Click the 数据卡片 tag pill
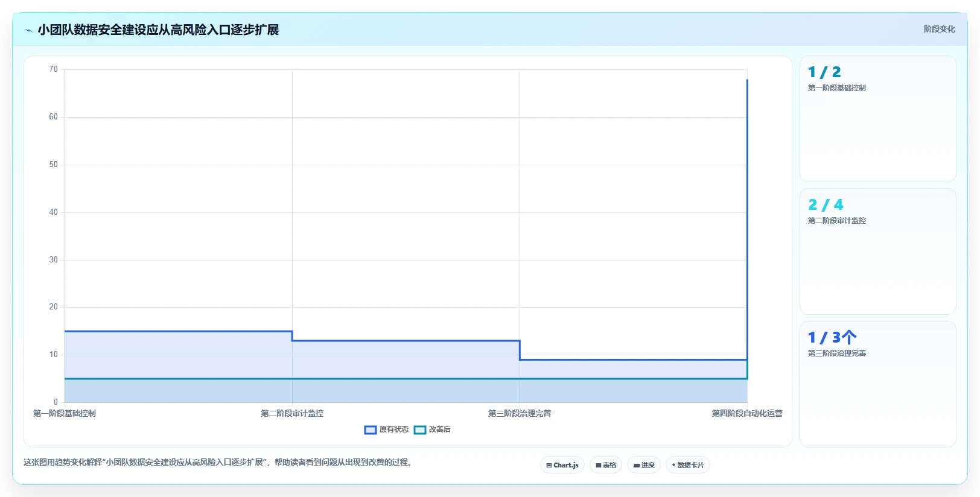The image size is (980, 497). pyautogui.click(x=688, y=465)
